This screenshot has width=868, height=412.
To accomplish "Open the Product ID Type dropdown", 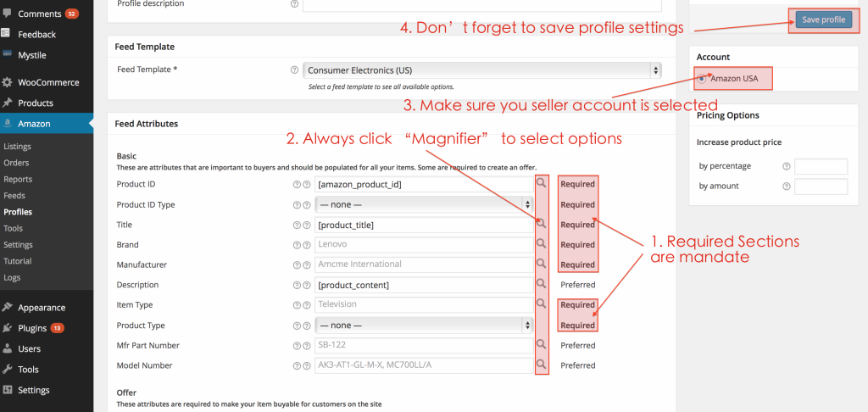I will tap(423, 204).
